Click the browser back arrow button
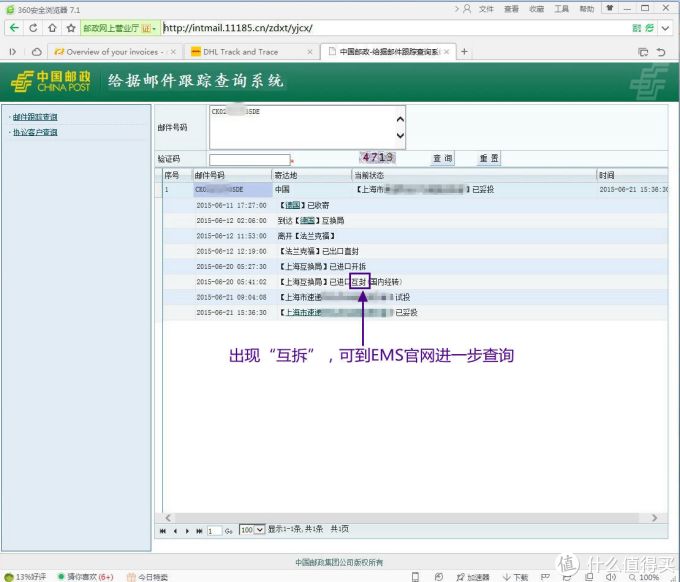 pos(14,28)
